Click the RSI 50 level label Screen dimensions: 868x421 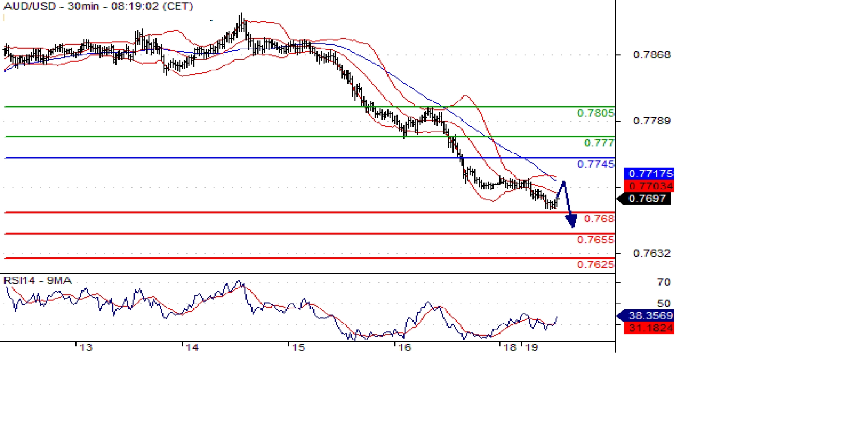tap(664, 303)
